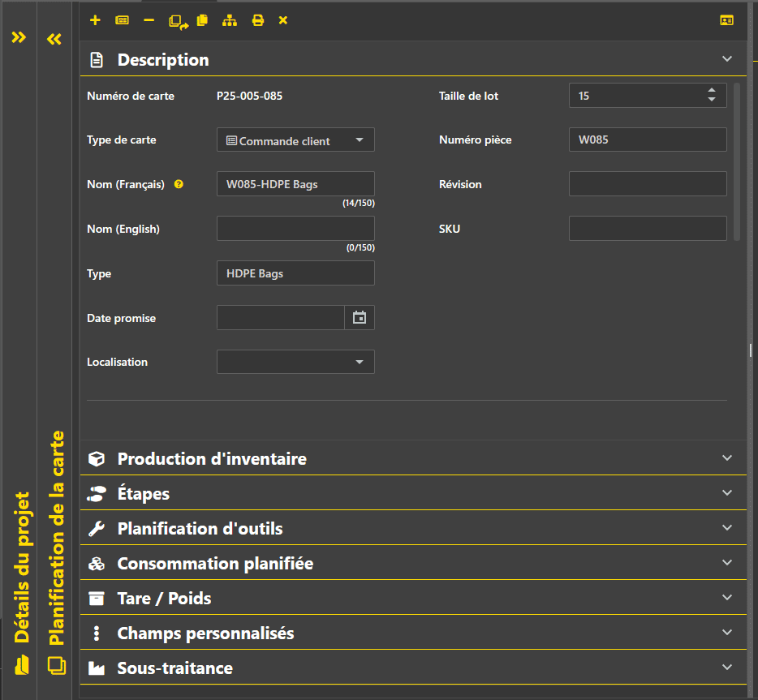Increase the Taille de lot value
Screen dimensions: 758x700
coord(712,91)
